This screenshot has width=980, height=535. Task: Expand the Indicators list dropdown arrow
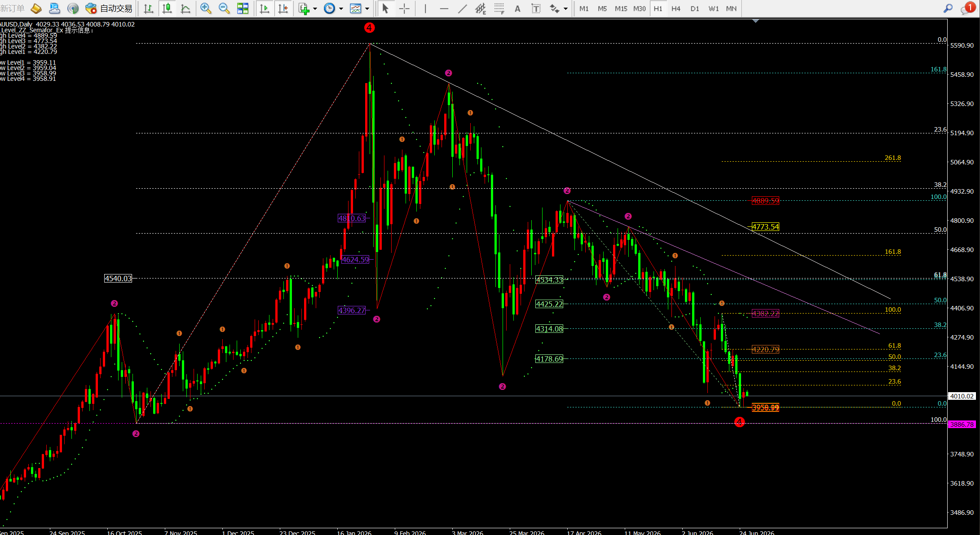pos(315,9)
